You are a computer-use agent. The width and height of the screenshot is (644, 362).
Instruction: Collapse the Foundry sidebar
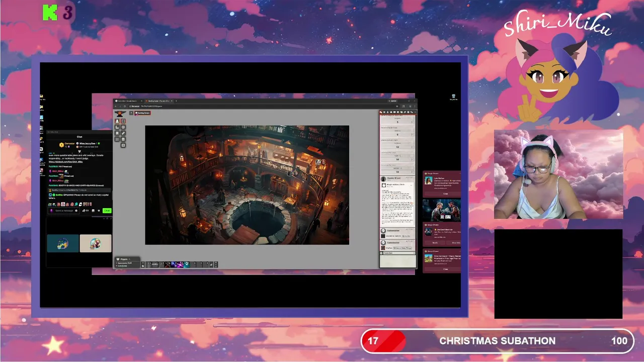tap(415, 112)
